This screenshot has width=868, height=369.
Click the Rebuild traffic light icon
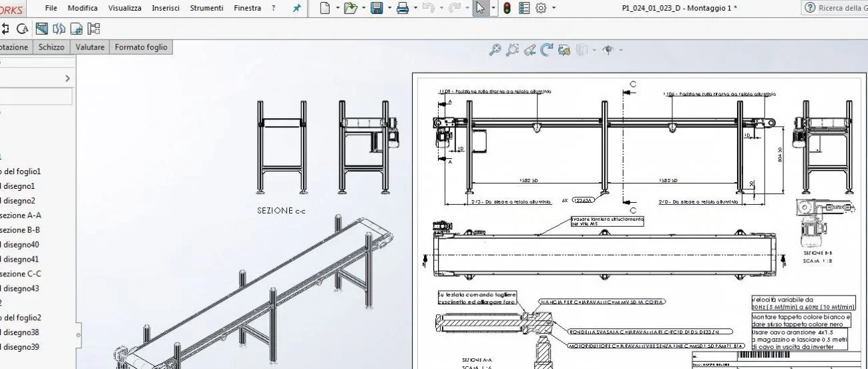507,8
